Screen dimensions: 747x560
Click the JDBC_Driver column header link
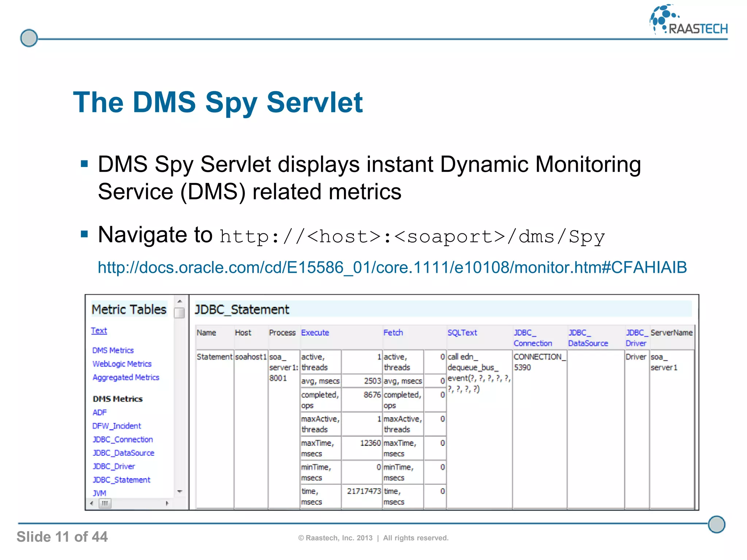[x=636, y=338]
